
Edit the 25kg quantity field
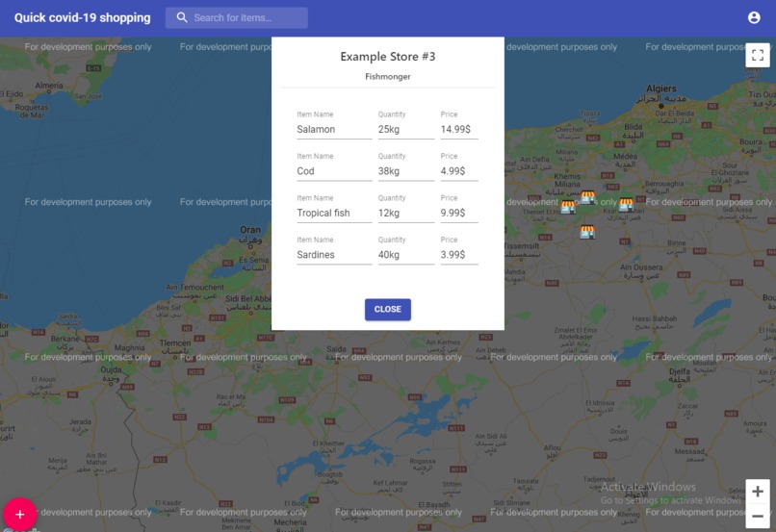406,130
